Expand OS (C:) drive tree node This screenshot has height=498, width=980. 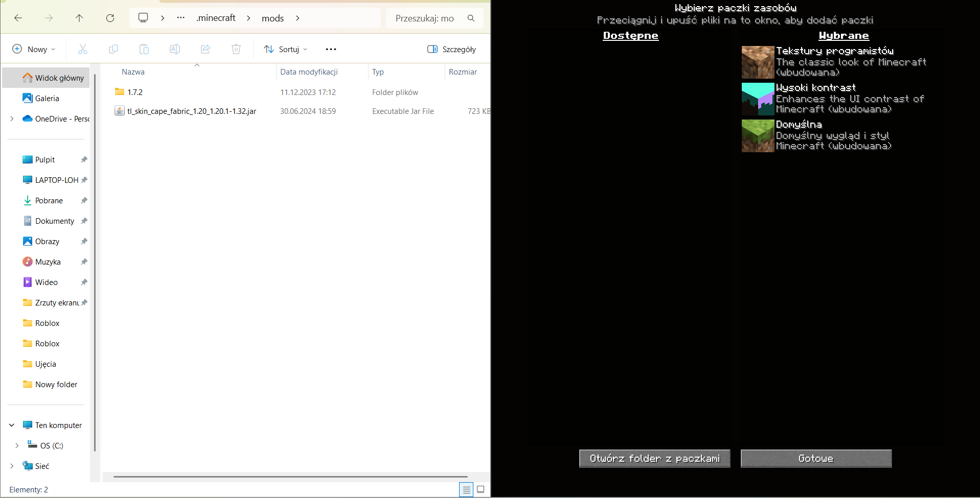pos(17,445)
